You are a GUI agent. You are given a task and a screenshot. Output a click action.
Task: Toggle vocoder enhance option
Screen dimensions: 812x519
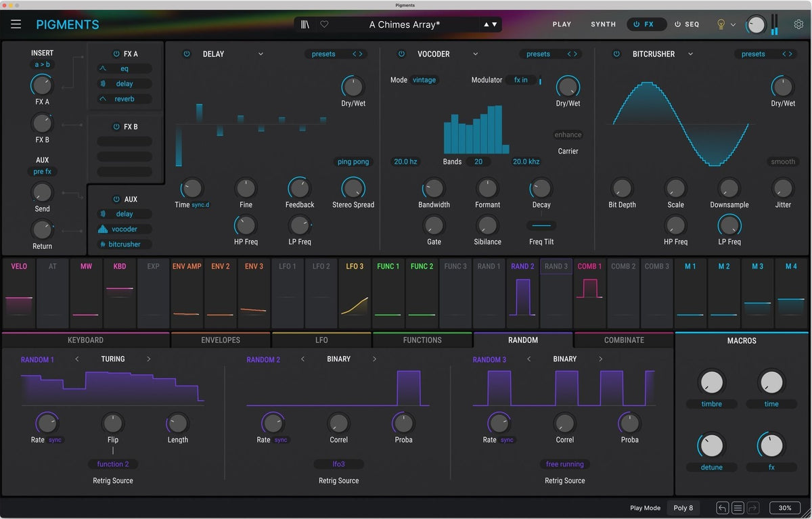(x=568, y=135)
